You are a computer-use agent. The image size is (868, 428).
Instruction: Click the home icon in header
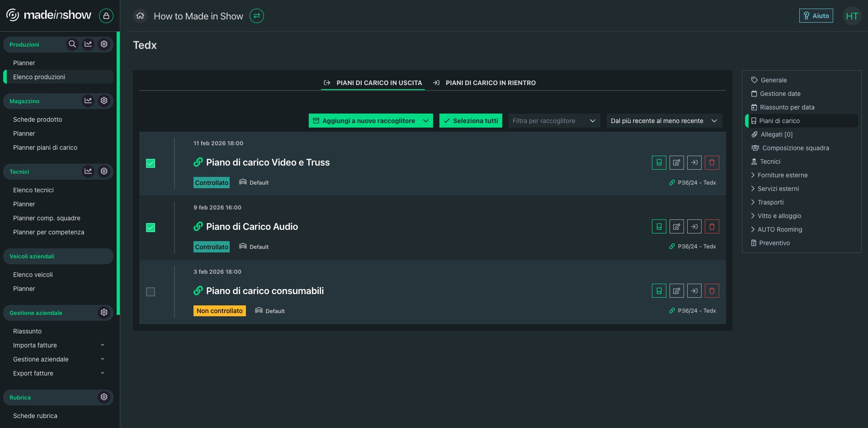point(140,16)
